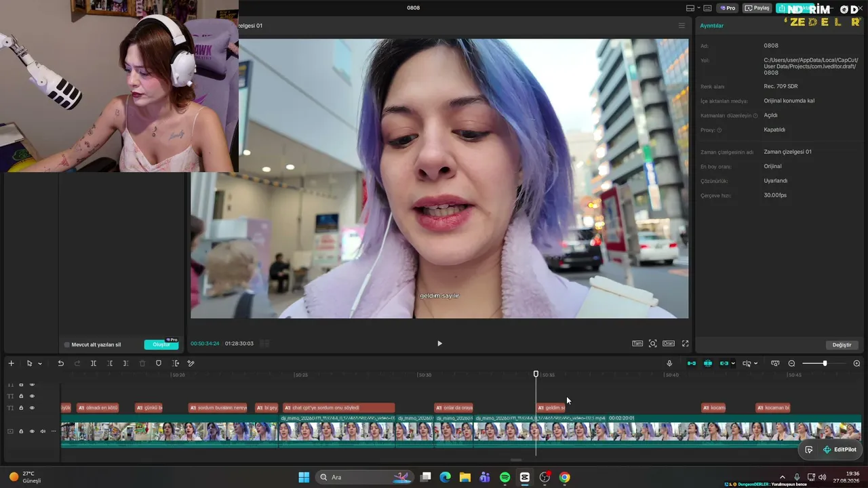The height and width of the screenshot is (488, 868).
Task: Click the 'Proxy' info help icon
Action: [x=719, y=130]
